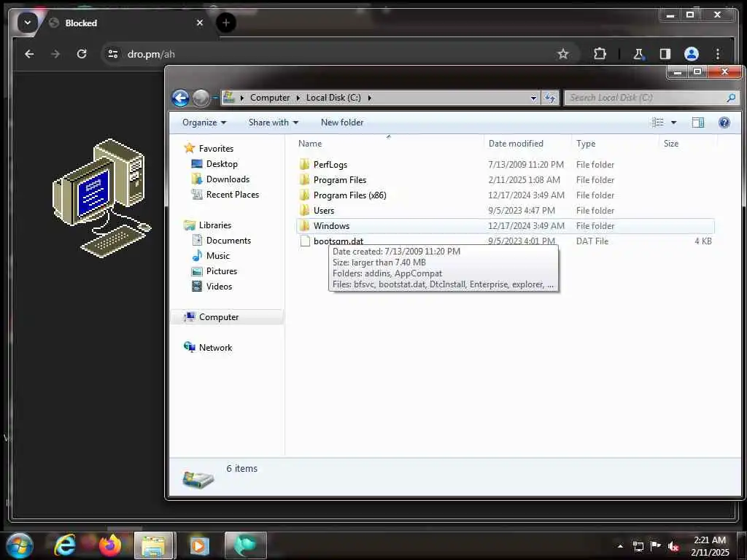
Task: Open Chrome tab search dropdown
Action: (x=28, y=23)
